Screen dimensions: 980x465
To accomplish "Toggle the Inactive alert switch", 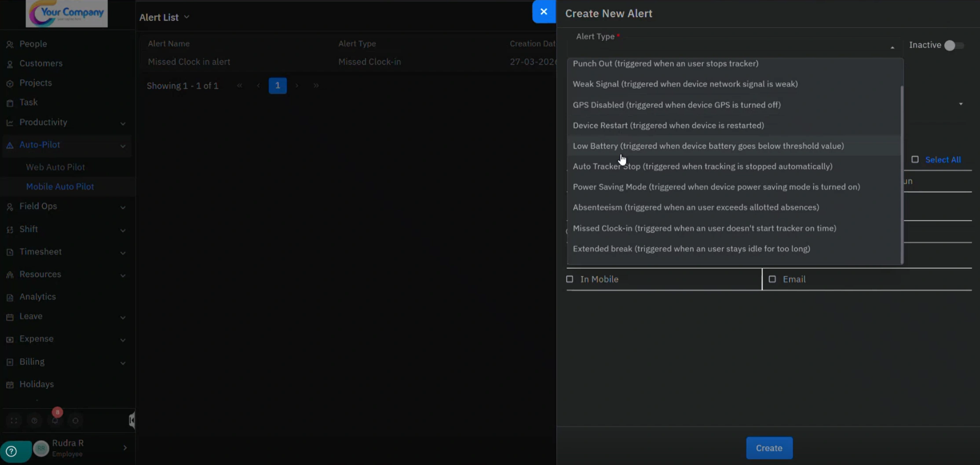I will point(953,45).
